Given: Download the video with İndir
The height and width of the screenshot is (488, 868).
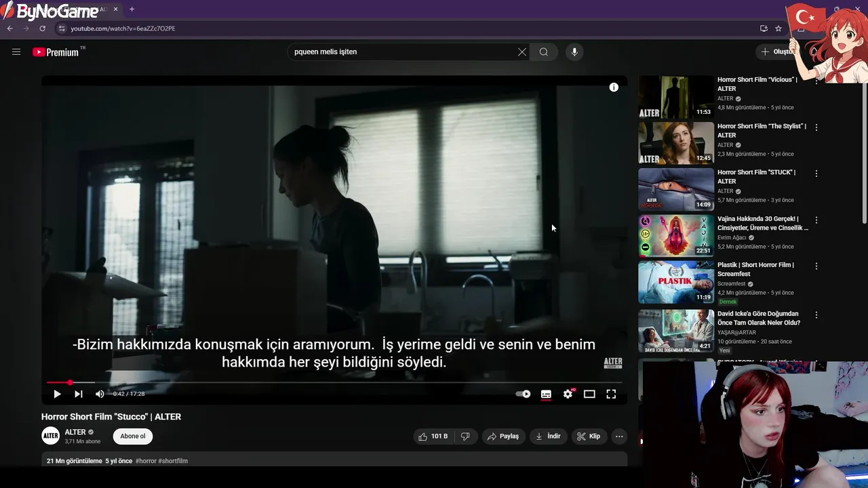Looking at the screenshot, I should point(548,436).
